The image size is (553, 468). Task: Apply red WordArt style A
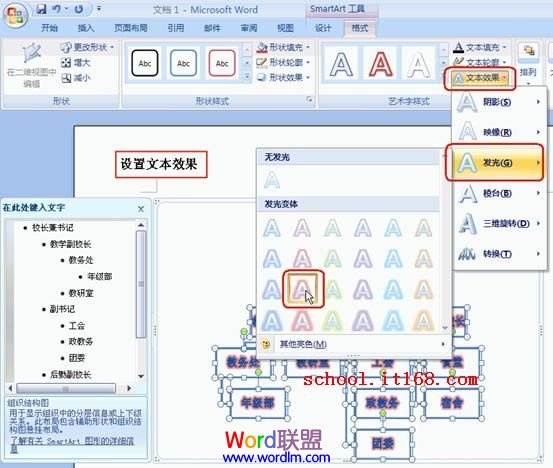pyautogui.click(x=380, y=64)
